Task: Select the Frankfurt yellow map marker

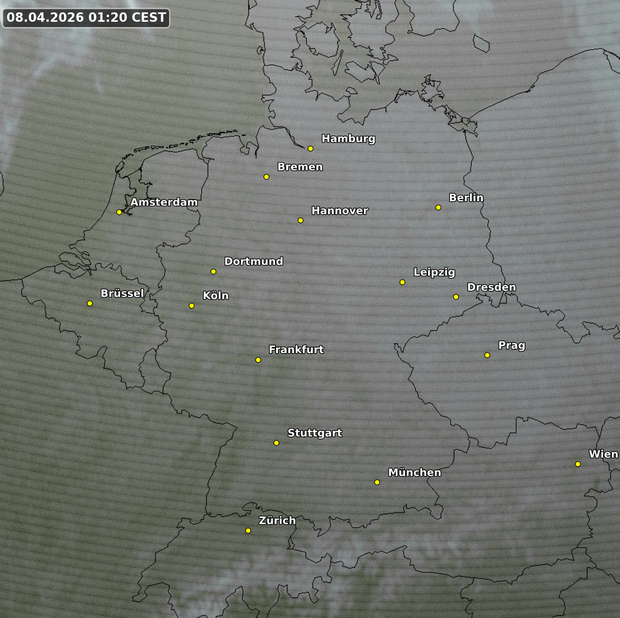Action: coord(258,359)
